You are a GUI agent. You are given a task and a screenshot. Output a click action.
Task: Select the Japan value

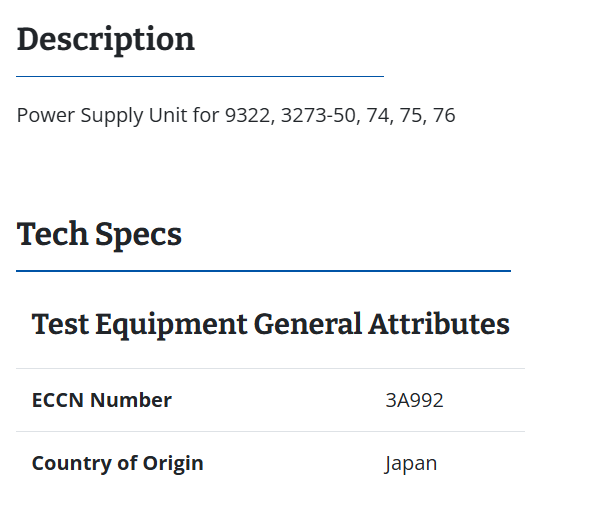point(411,464)
